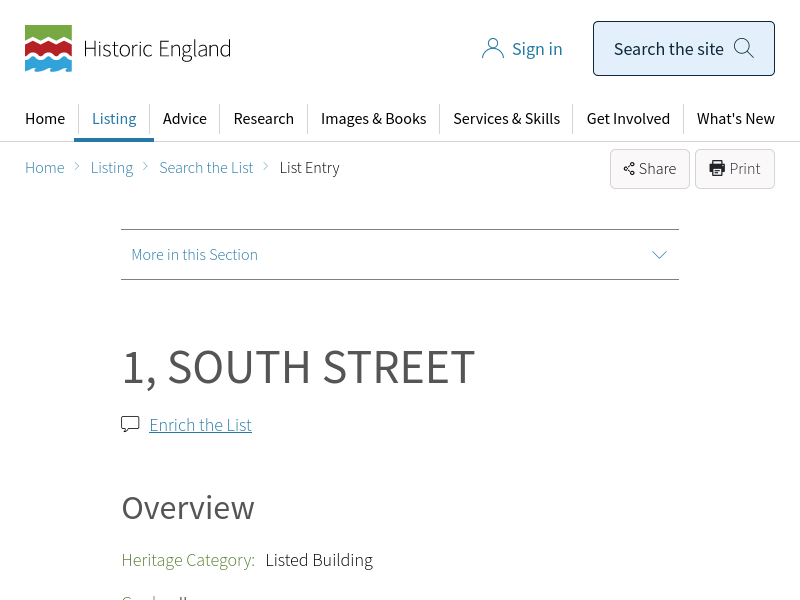Open the More in this Section dropdown
Image resolution: width=800 pixels, height=600 pixels.
(x=195, y=255)
